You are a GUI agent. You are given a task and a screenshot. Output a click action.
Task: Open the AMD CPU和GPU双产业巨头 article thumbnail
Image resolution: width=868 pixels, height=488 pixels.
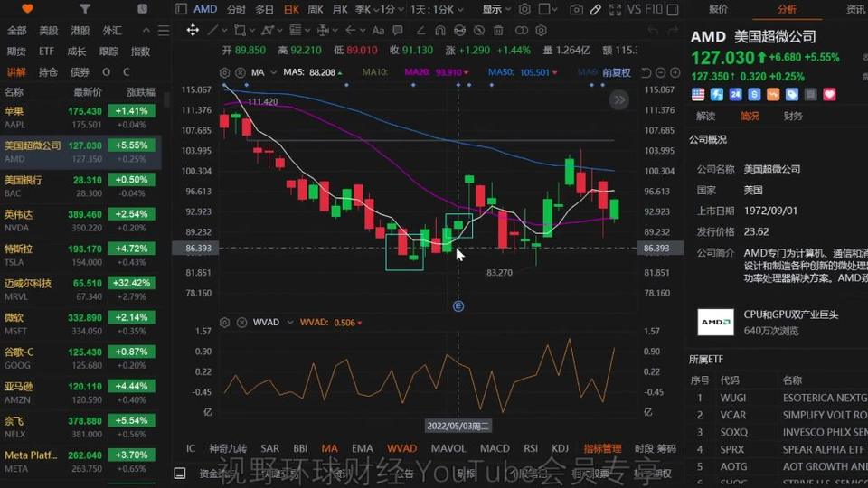click(715, 322)
